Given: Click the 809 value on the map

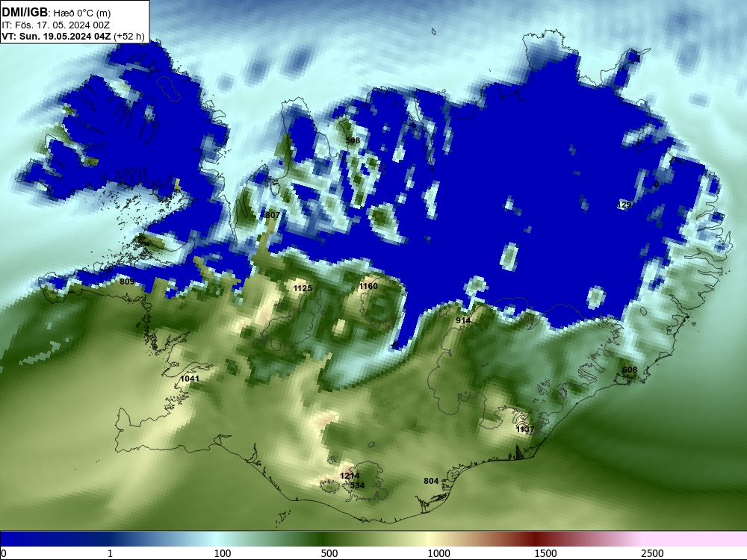Looking at the screenshot, I should (127, 281).
